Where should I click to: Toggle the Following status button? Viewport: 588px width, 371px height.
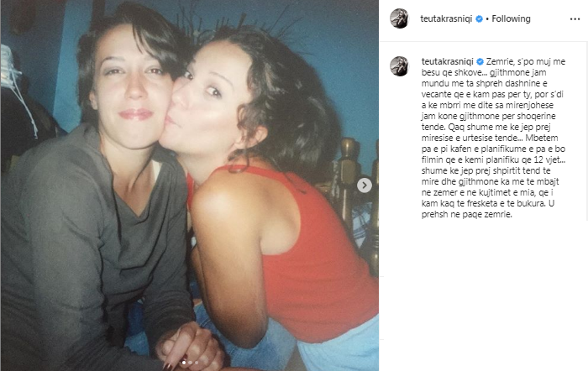click(x=511, y=18)
